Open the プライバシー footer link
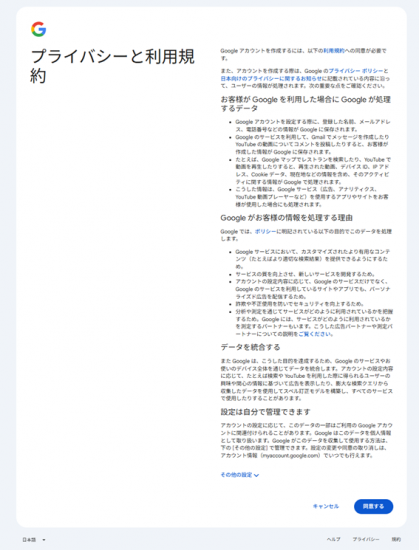 (366, 539)
